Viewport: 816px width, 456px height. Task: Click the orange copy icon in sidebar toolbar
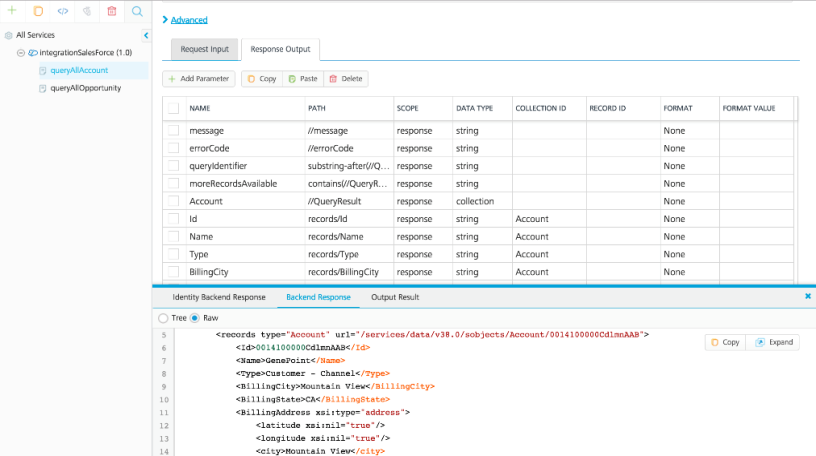[x=38, y=11]
